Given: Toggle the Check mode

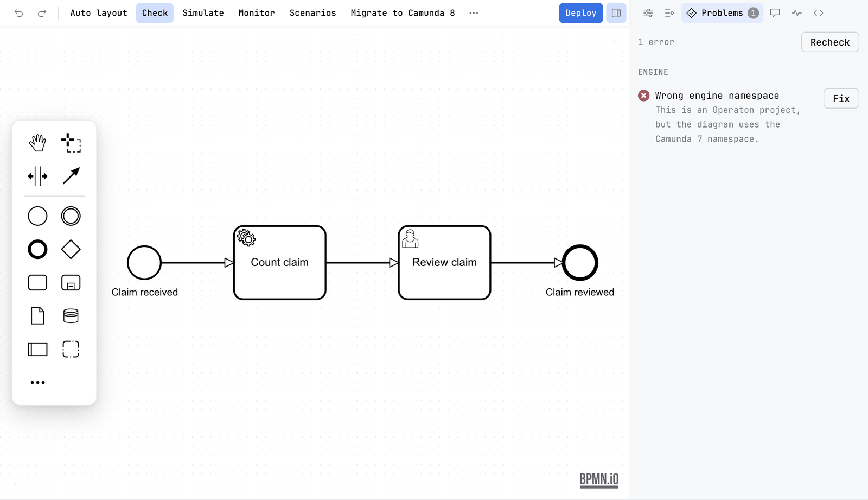Looking at the screenshot, I should pyautogui.click(x=155, y=13).
